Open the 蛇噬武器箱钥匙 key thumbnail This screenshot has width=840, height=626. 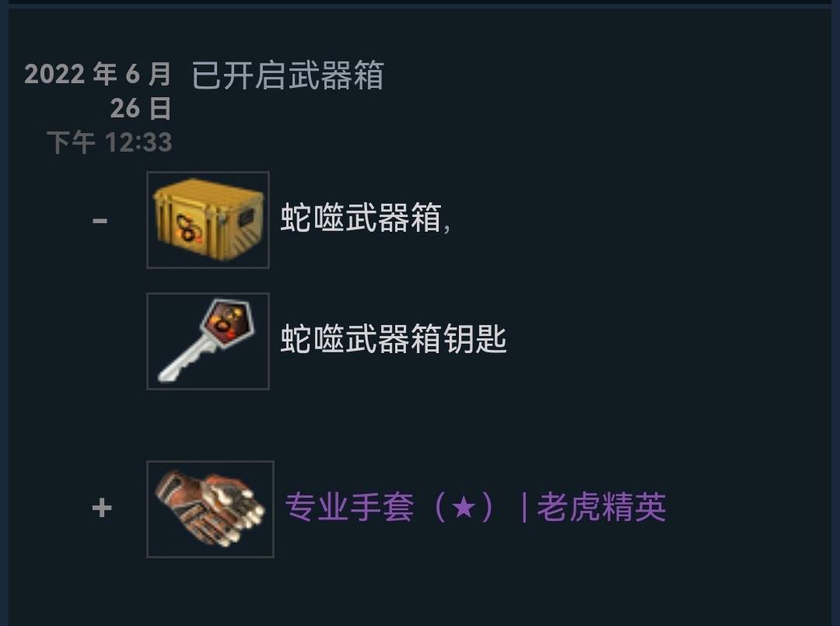[208, 341]
